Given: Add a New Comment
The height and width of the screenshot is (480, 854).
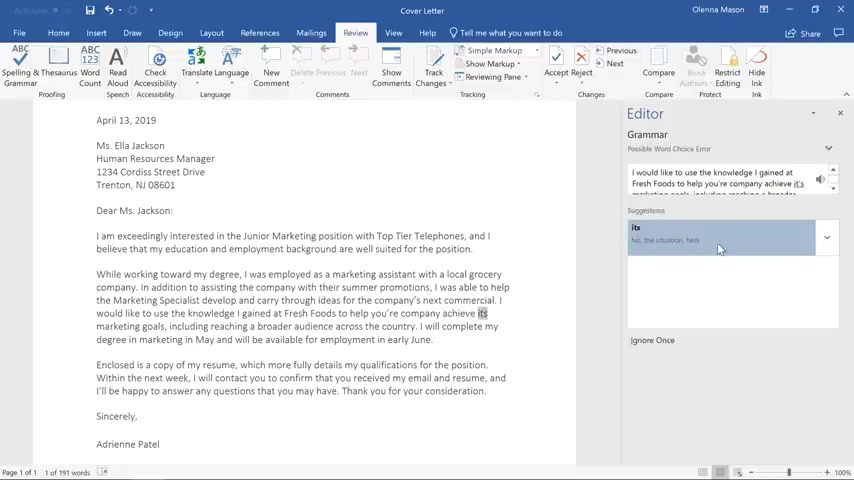Looking at the screenshot, I should pyautogui.click(x=271, y=66).
